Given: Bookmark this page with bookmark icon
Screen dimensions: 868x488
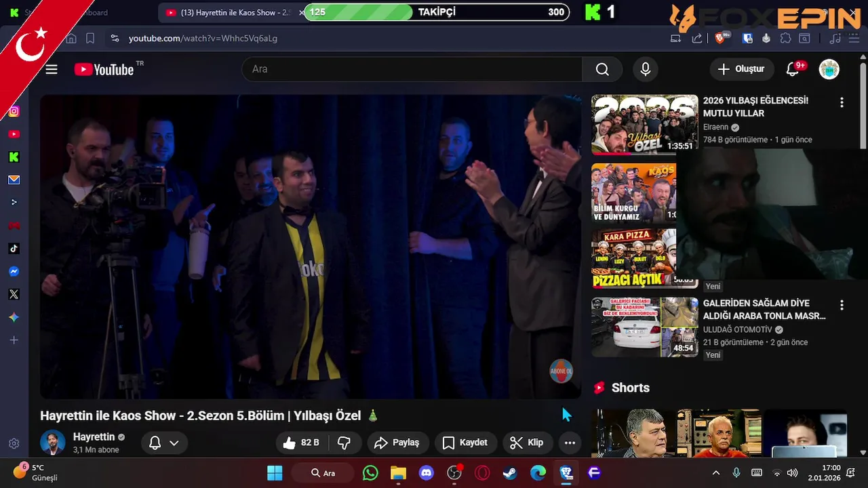Looking at the screenshot, I should (x=90, y=38).
